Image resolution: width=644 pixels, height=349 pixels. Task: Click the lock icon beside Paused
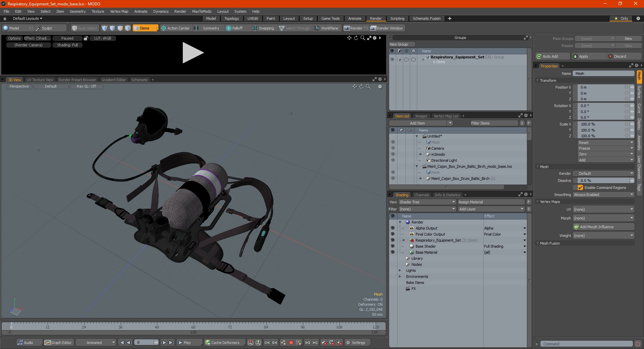point(86,38)
